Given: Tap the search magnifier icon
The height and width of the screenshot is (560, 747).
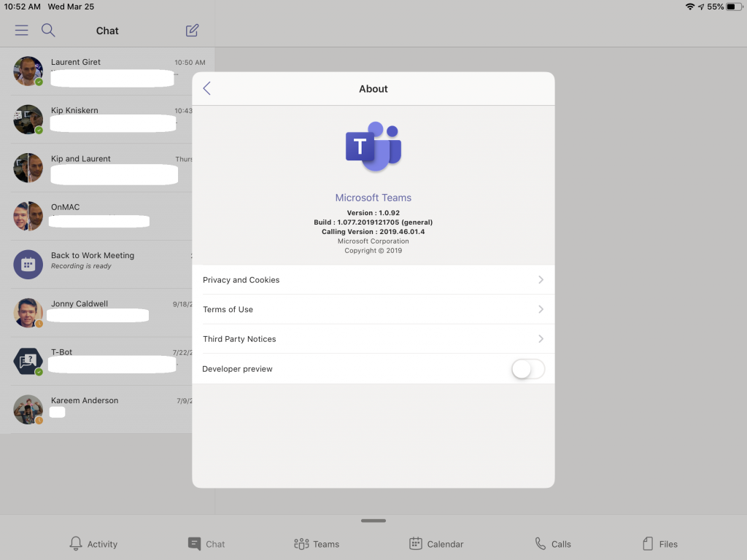Looking at the screenshot, I should pyautogui.click(x=48, y=31).
